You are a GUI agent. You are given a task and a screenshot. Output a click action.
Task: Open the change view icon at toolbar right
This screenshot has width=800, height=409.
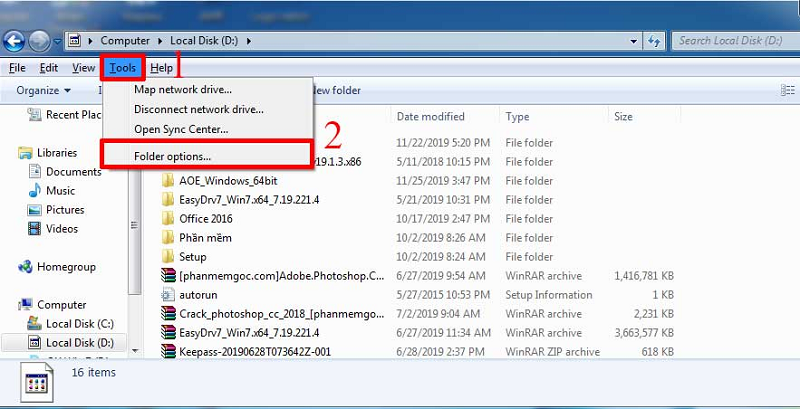click(787, 90)
